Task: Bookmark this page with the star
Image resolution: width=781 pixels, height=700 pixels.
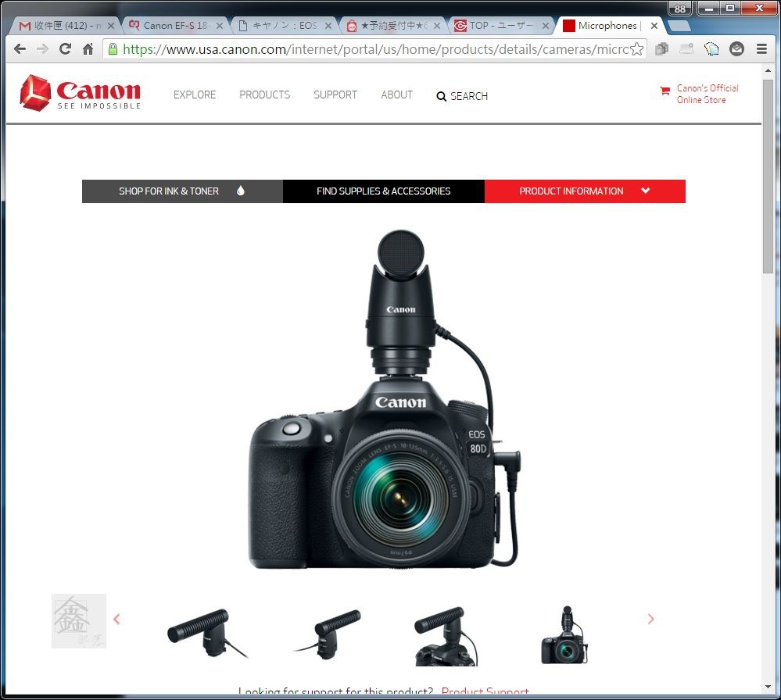Action: pos(636,48)
